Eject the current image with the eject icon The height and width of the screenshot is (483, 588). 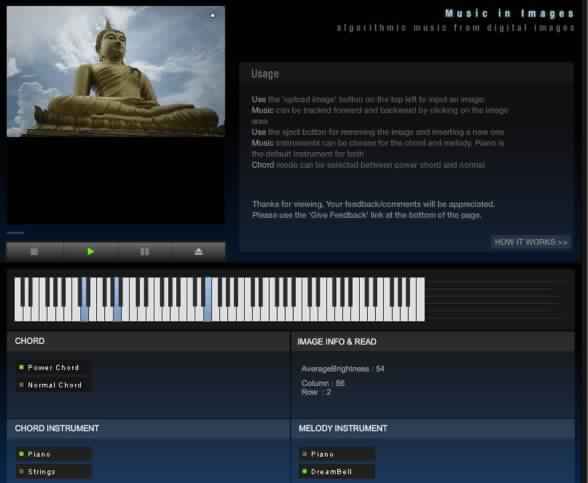199,252
